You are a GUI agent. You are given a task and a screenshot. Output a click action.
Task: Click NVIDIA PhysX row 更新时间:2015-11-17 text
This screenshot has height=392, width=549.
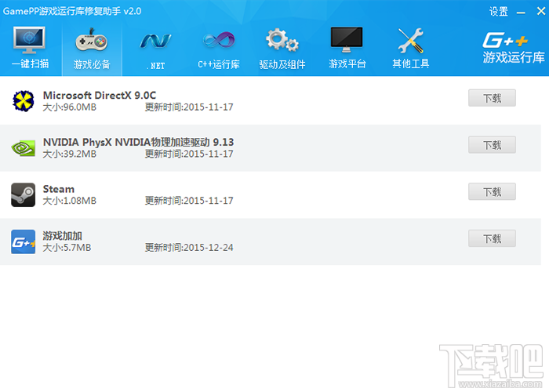point(189,154)
